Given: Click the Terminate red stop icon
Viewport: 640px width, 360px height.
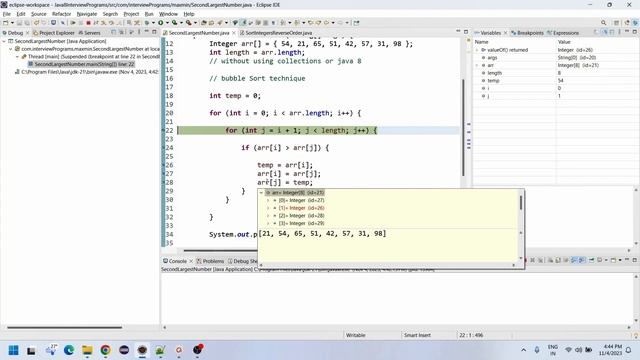Looking at the screenshot, I should point(89,23).
